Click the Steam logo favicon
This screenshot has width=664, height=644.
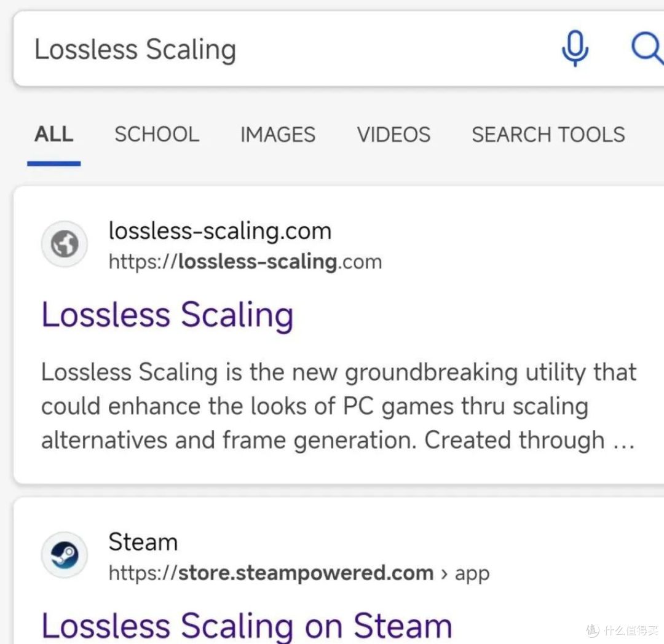pos(65,555)
